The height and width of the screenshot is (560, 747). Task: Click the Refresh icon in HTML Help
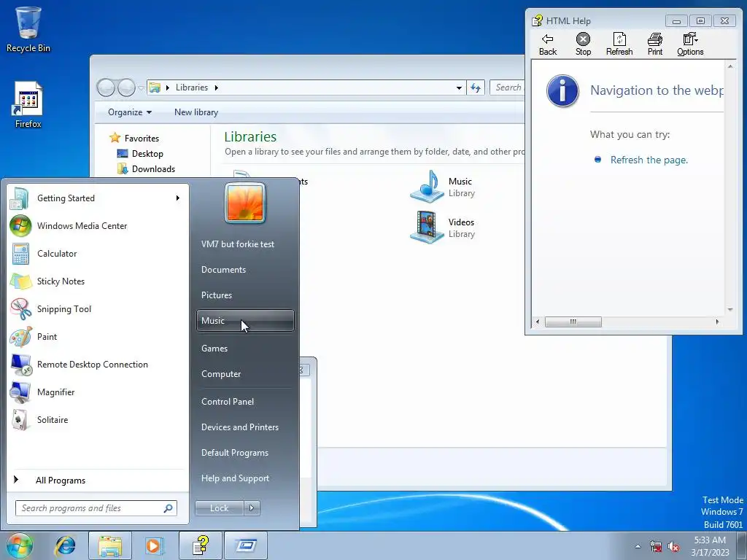(x=619, y=44)
